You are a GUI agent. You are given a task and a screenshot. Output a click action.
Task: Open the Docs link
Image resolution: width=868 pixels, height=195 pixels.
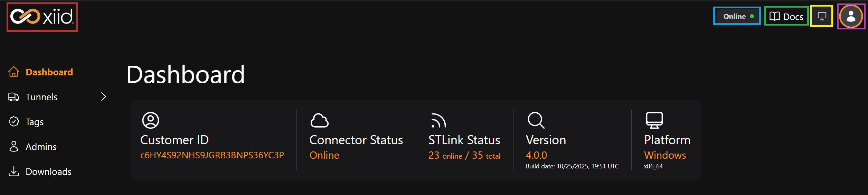(786, 16)
